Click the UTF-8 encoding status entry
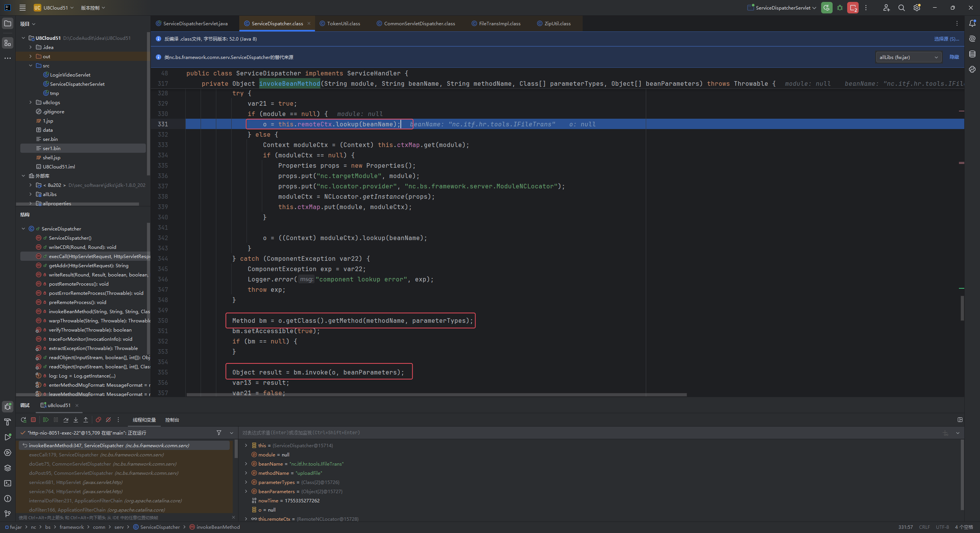Image resolution: width=980 pixels, height=533 pixels. pyautogui.click(x=942, y=527)
